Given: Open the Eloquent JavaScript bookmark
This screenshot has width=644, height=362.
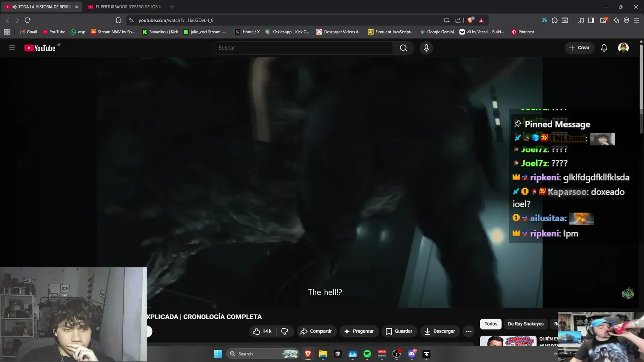Looking at the screenshot, I should point(390,32).
